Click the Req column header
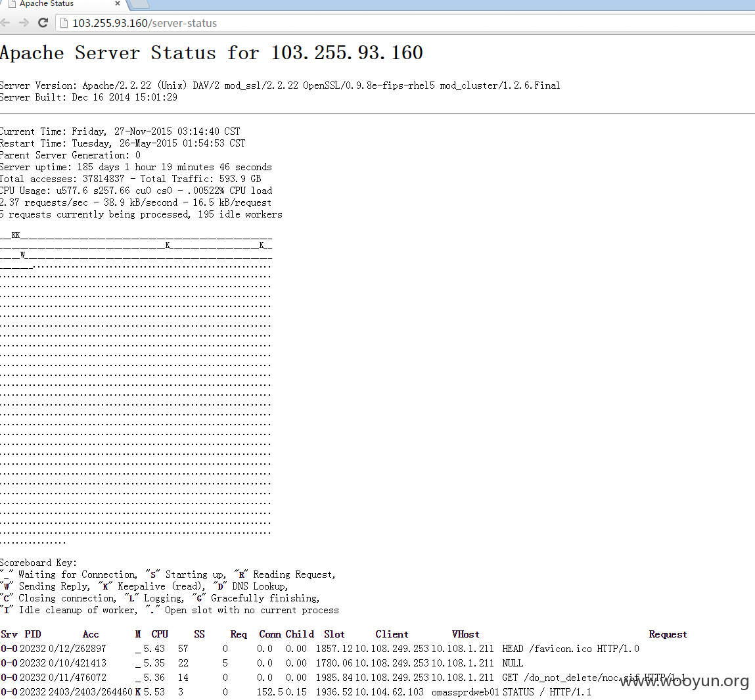Image resolution: width=755 pixels, height=700 pixels. coord(239,634)
